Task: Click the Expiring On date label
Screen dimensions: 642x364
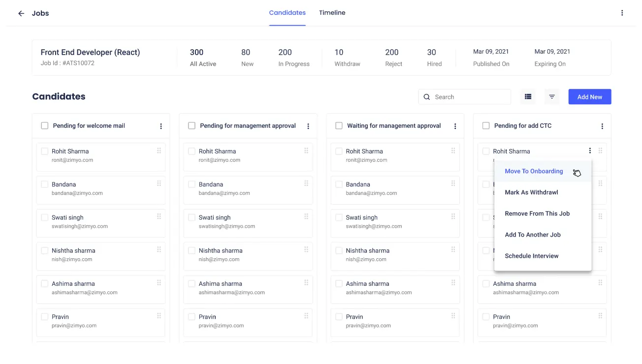Action: pyautogui.click(x=550, y=64)
